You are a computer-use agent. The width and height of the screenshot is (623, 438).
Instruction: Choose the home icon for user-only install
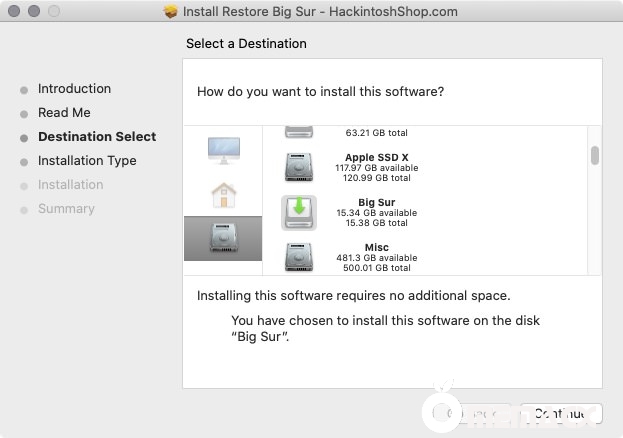[x=223, y=194]
